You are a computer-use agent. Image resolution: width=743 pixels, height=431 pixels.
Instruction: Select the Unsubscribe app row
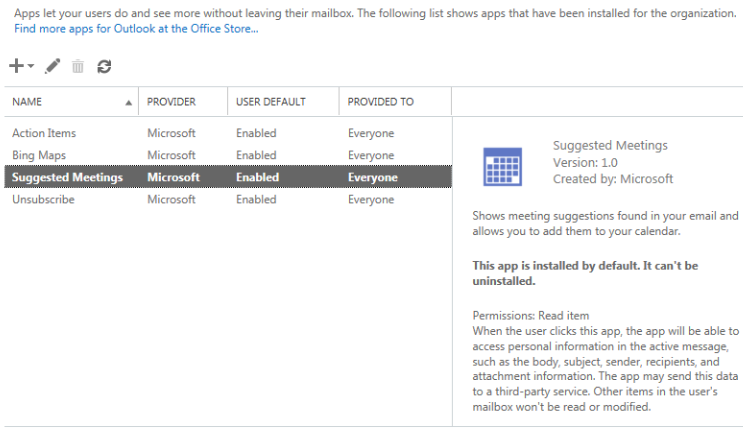pos(43,199)
